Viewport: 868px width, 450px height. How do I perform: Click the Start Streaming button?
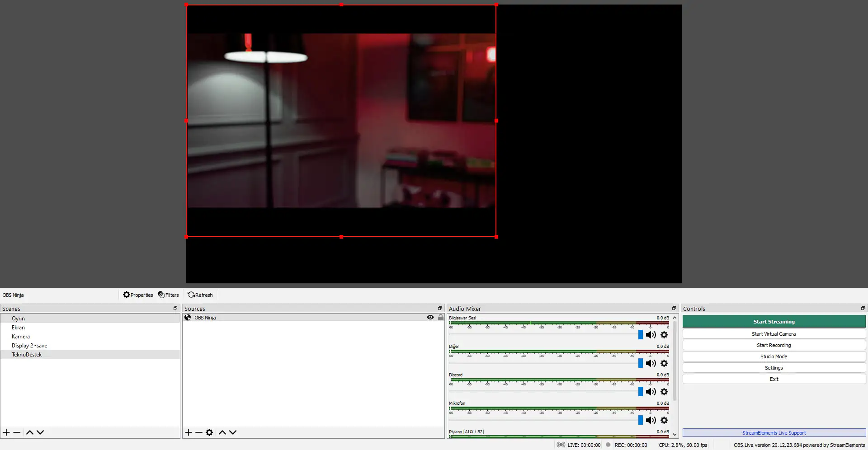pos(774,322)
